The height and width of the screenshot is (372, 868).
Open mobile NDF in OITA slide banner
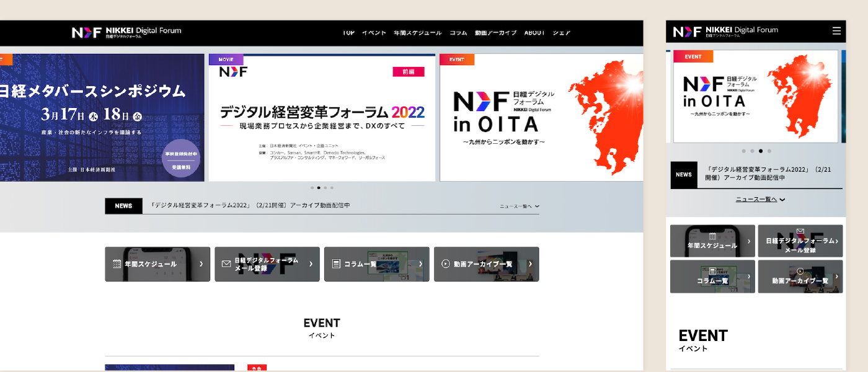756,97
